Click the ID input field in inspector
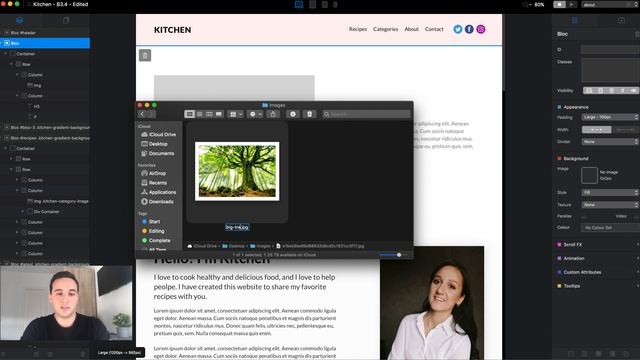 coord(610,50)
